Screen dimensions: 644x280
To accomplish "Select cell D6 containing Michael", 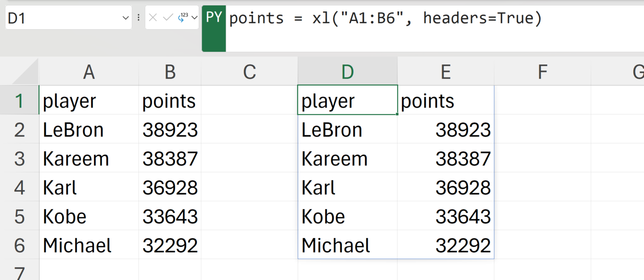I will click(347, 246).
